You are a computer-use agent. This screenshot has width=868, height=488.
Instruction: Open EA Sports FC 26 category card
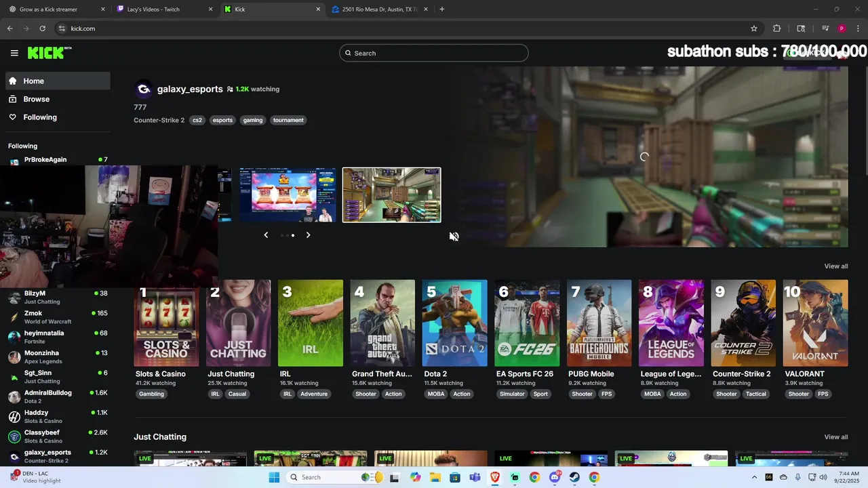pos(527,323)
